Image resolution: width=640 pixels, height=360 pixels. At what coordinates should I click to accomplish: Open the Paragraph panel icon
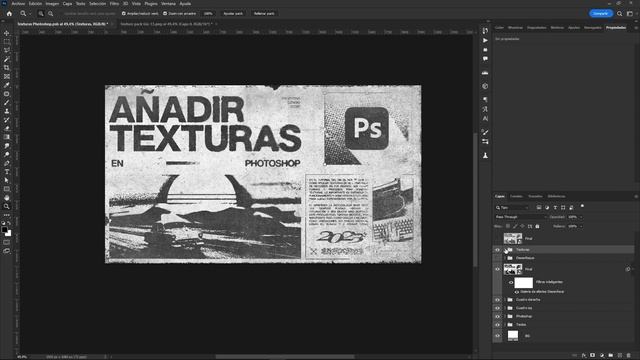[x=485, y=100]
